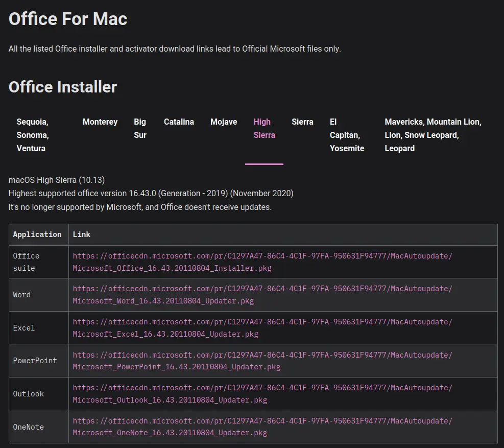The image size is (504, 448).
Task: Click the Office suite table cell
Action: pos(39,262)
